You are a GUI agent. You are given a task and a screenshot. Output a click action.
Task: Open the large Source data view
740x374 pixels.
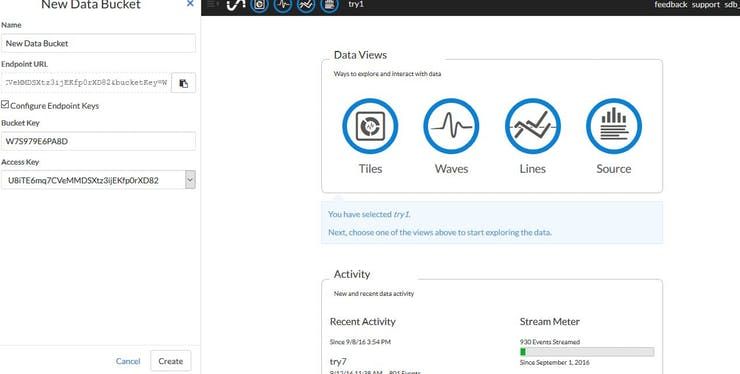tap(614, 126)
